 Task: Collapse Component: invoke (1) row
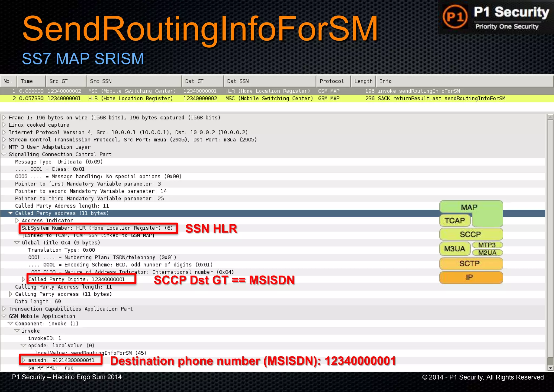click(11, 324)
